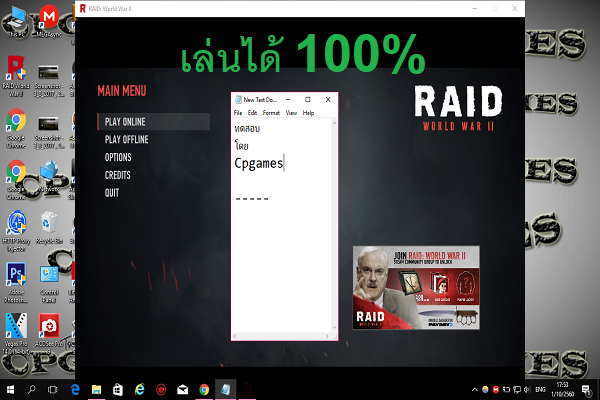Switch to Chrome on the taskbar
600x400 pixels.
[204, 390]
